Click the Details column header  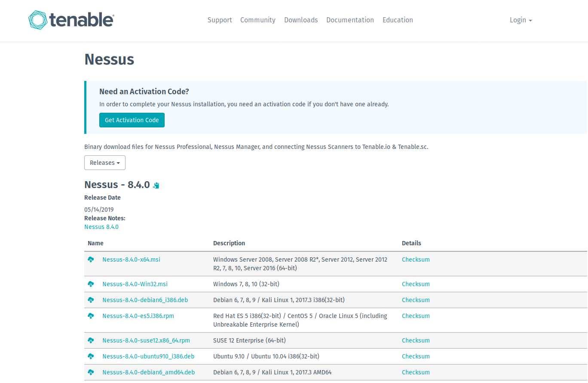(411, 243)
